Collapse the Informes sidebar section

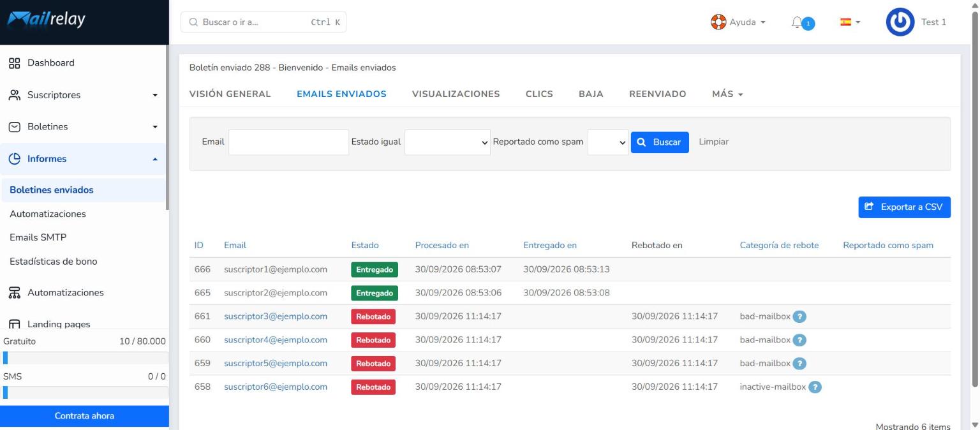pos(154,159)
